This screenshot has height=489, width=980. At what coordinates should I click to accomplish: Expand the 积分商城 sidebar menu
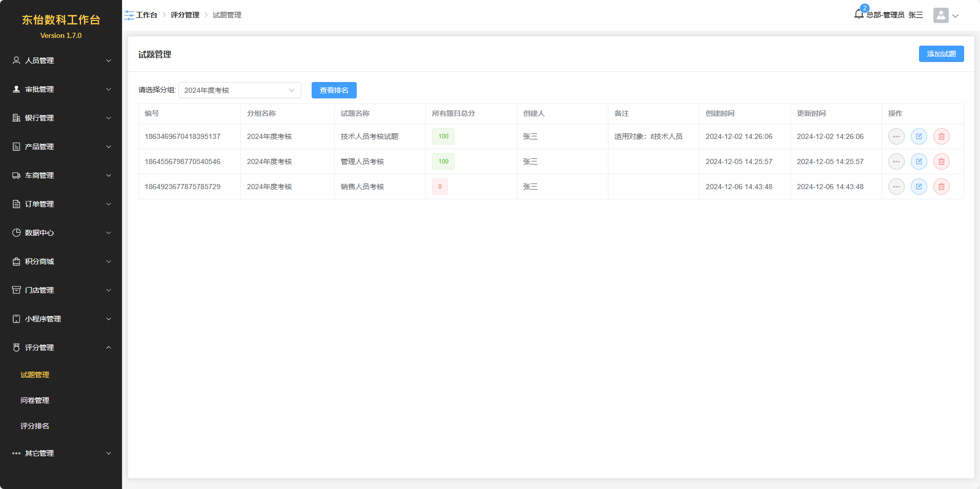tap(61, 261)
